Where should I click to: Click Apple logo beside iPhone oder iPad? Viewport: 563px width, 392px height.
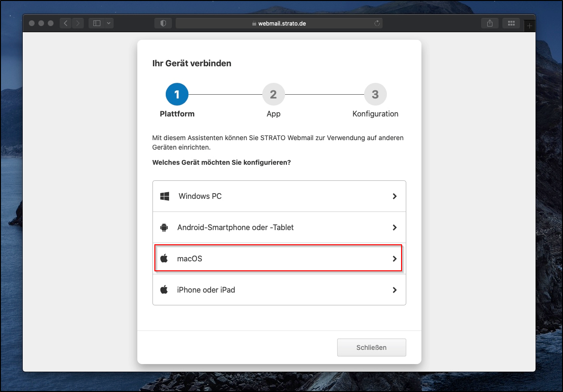pos(164,290)
